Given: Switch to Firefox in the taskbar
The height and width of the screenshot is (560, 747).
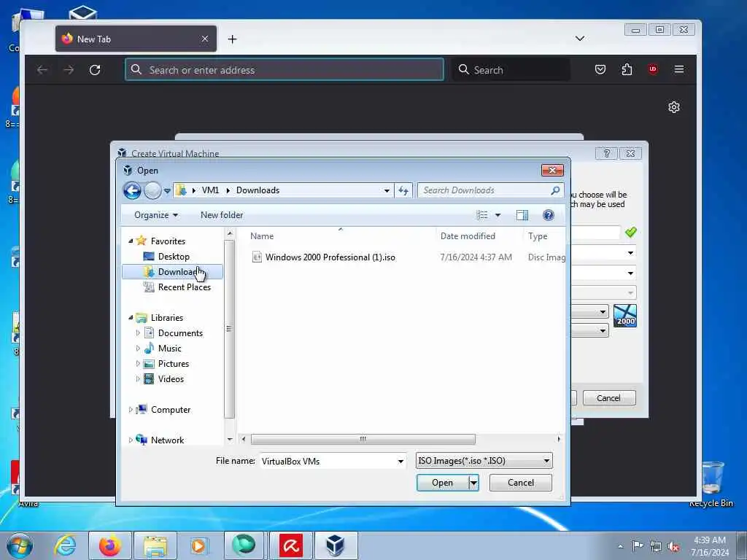Looking at the screenshot, I should tap(109, 545).
